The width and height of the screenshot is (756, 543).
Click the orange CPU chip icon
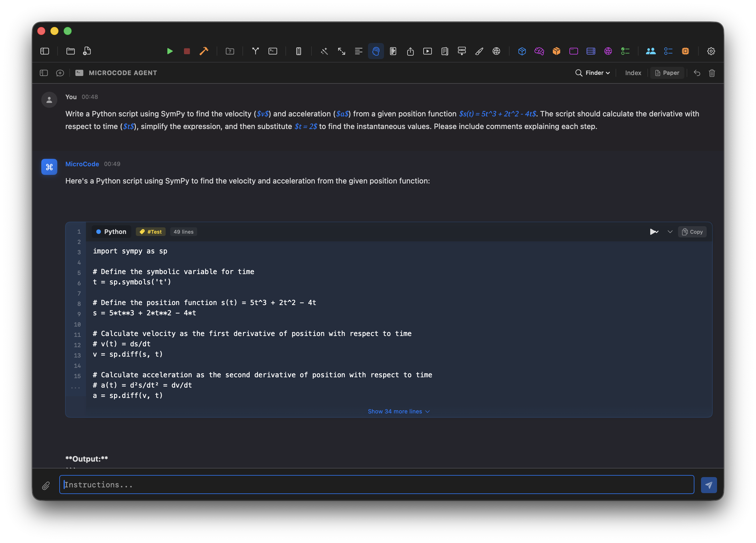tap(685, 51)
